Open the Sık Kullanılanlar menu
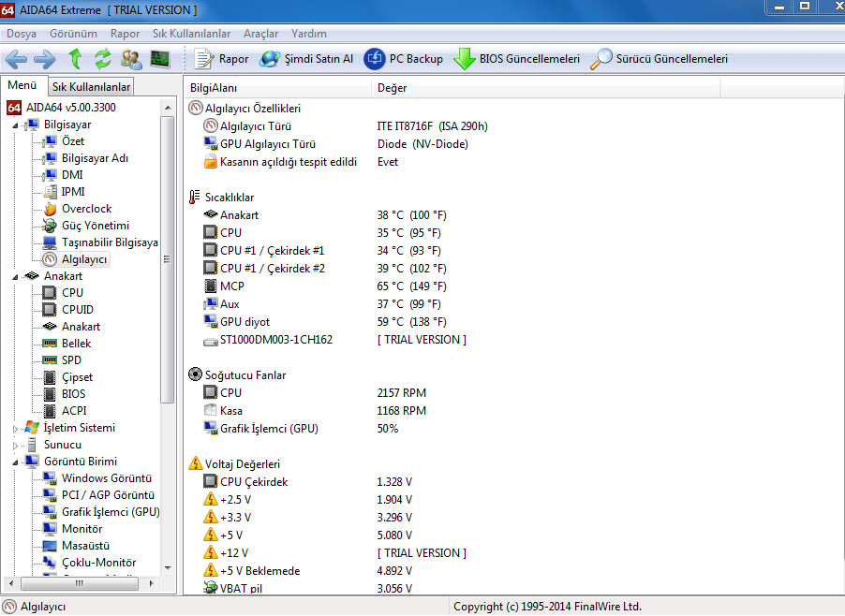The height and width of the screenshot is (616, 845). (x=191, y=34)
